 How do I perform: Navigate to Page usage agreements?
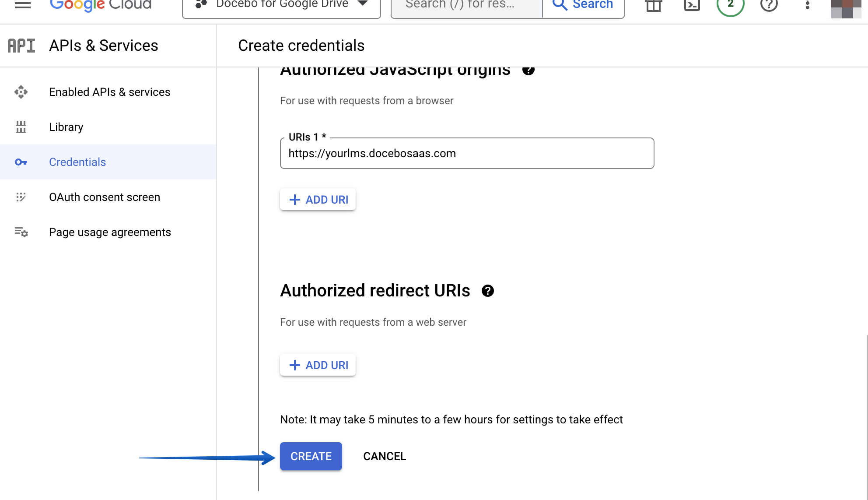[21, 232]
